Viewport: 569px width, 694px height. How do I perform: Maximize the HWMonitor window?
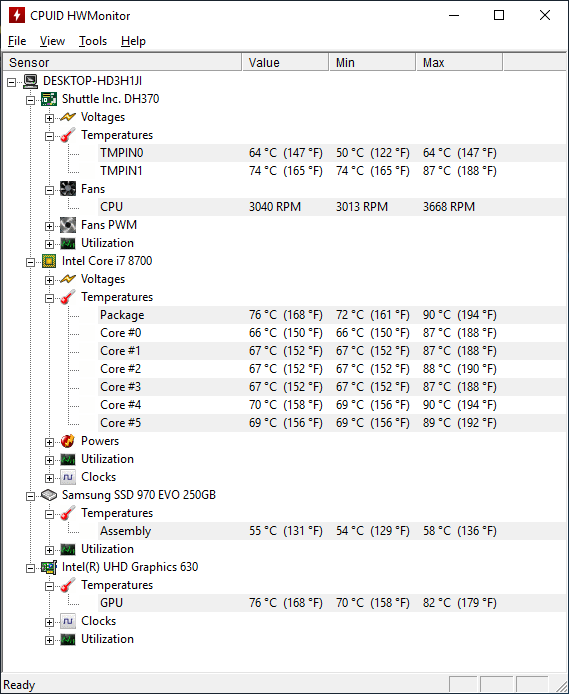pyautogui.click(x=499, y=15)
